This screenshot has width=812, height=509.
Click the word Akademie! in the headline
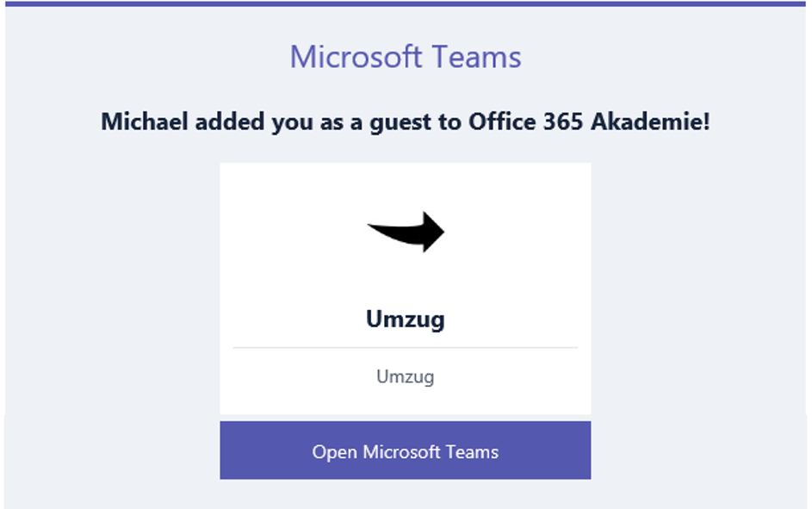point(651,121)
